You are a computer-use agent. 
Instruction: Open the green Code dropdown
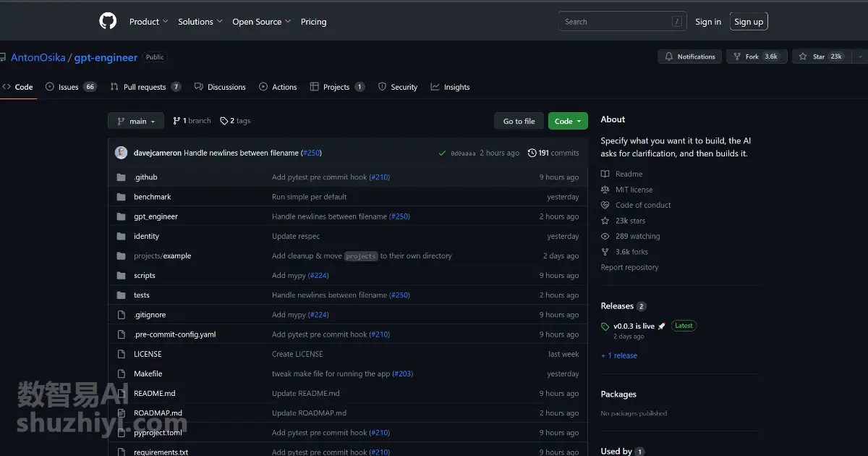coord(568,121)
